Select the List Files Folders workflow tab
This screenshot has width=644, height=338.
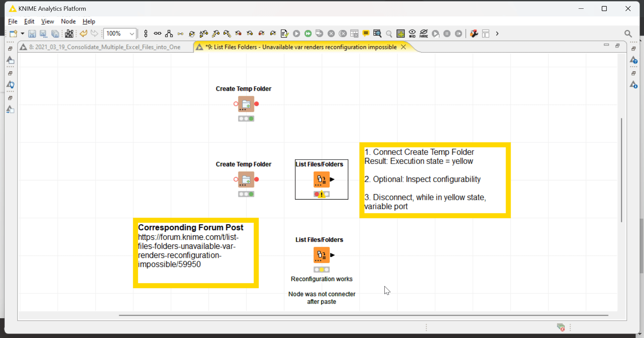coord(301,47)
